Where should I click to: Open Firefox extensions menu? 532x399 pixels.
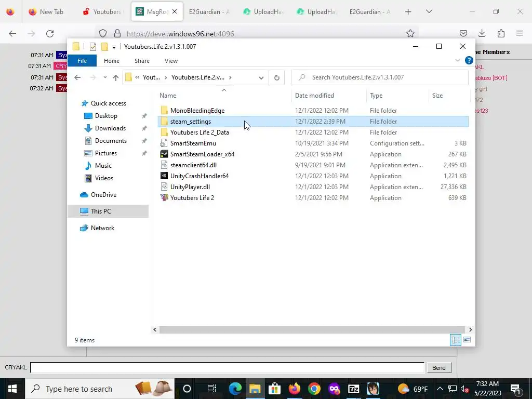[x=501, y=33]
